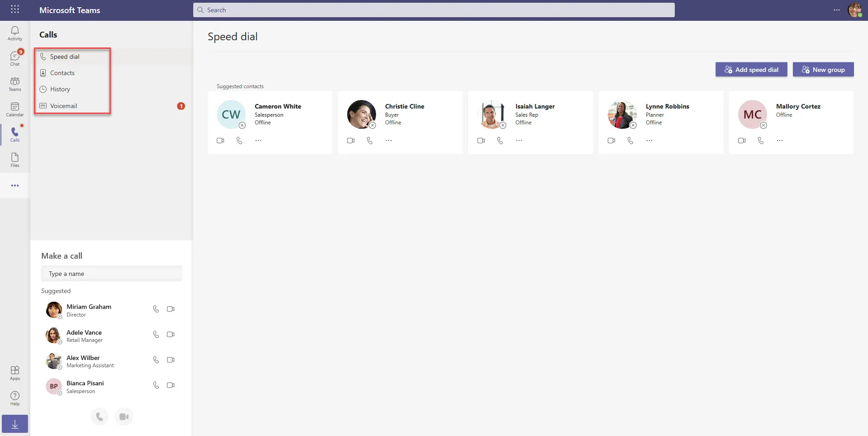The width and height of the screenshot is (868, 436).
Task: Select Adele Vance name in Suggested
Action: pos(84,332)
